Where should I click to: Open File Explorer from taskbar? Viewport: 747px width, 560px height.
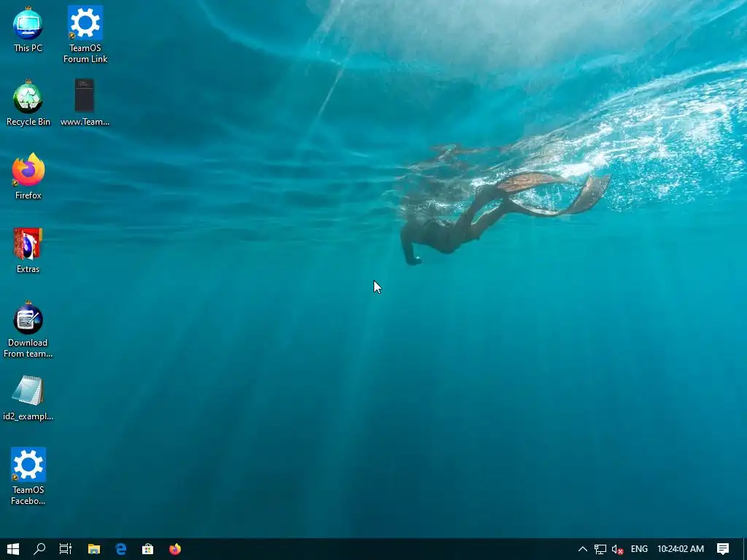pyautogui.click(x=94, y=549)
